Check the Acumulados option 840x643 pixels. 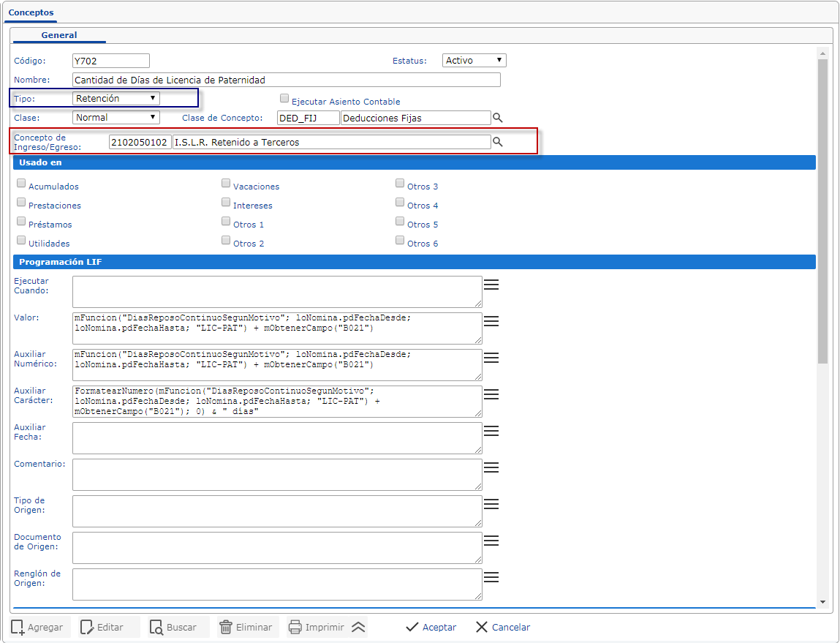coord(21,184)
